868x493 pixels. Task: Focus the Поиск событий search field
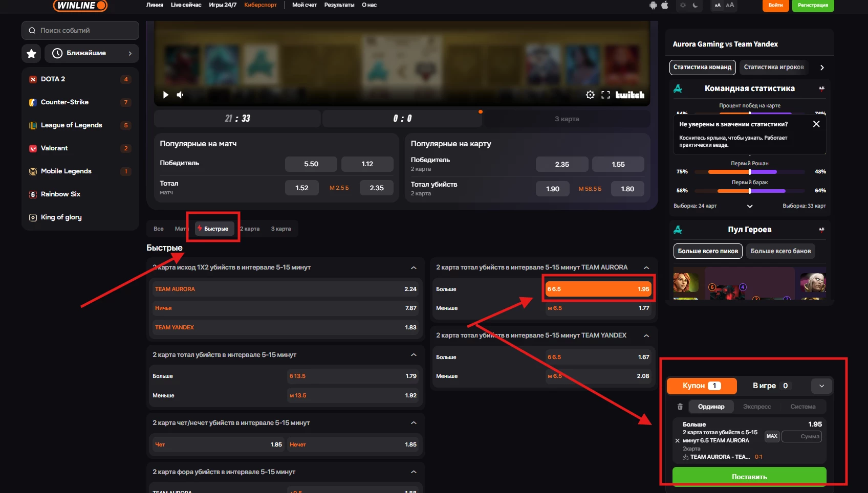(x=80, y=30)
